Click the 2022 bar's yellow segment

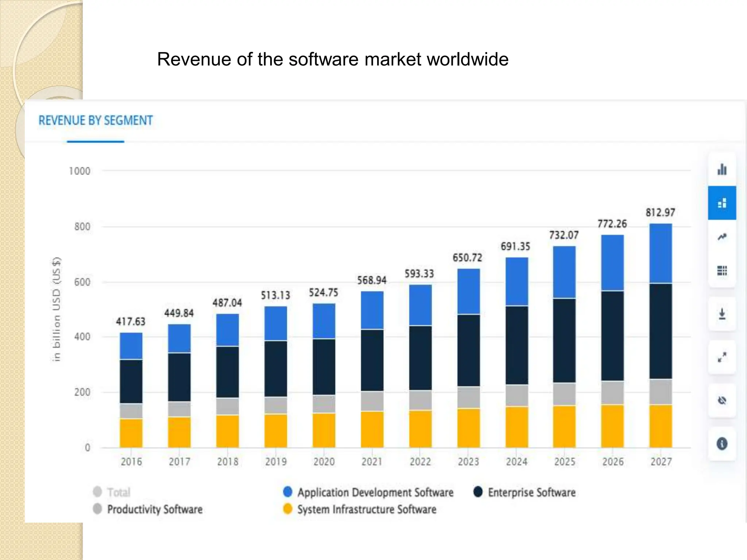[420, 429]
